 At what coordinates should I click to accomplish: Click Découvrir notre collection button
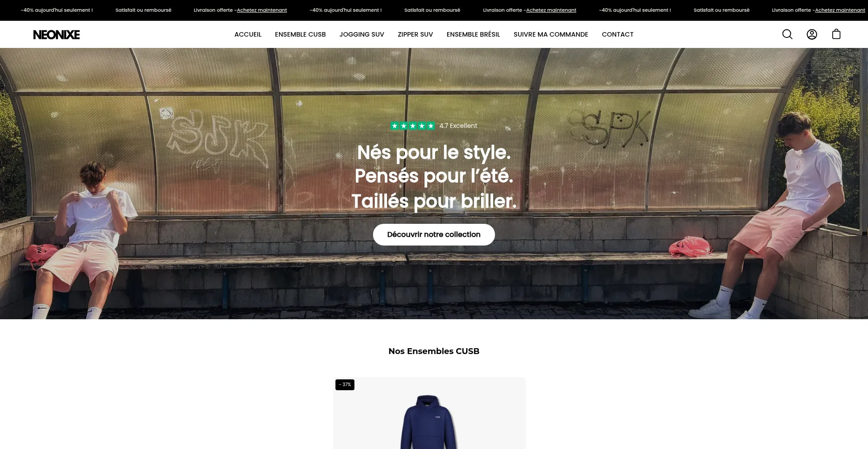point(434,235)
